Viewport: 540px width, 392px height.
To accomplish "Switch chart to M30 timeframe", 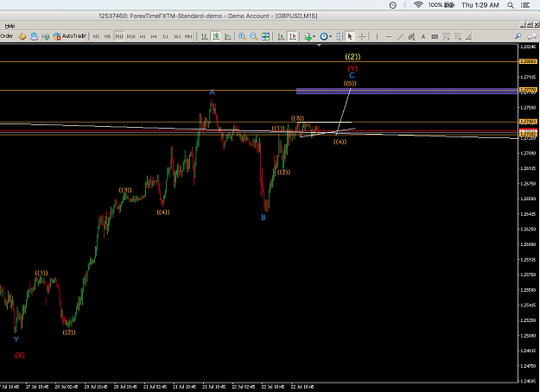I will click(130, 36).
